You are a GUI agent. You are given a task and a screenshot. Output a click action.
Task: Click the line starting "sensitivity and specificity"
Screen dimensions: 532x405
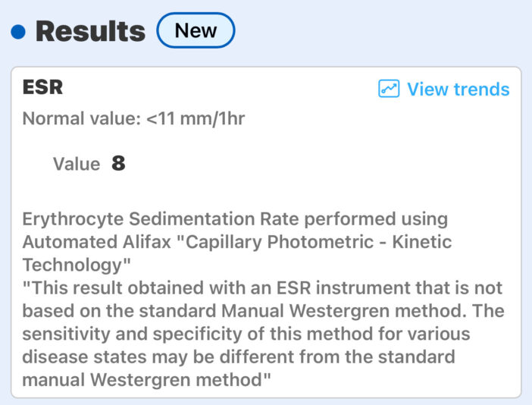[246, 334]
